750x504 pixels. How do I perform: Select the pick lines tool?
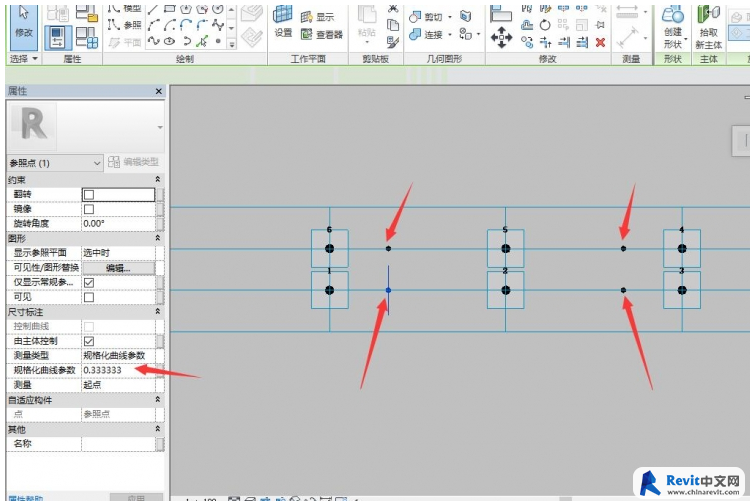202,41
